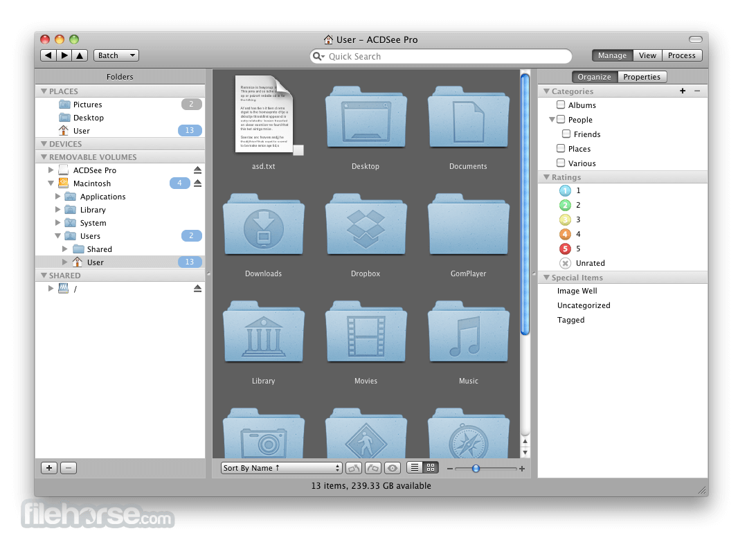Switch to thumbnail grid view
The width and height of the screenshot is (756, 549).
[x=431, y=467]
